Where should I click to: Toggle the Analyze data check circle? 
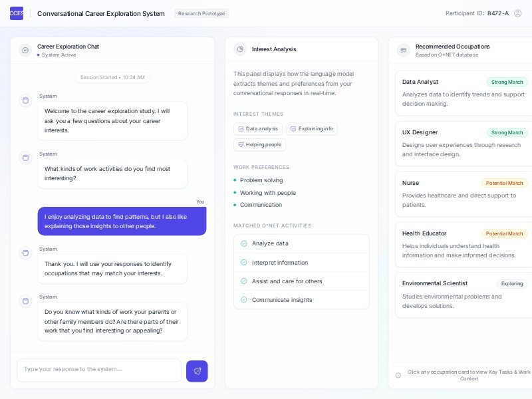pos(244,243)
